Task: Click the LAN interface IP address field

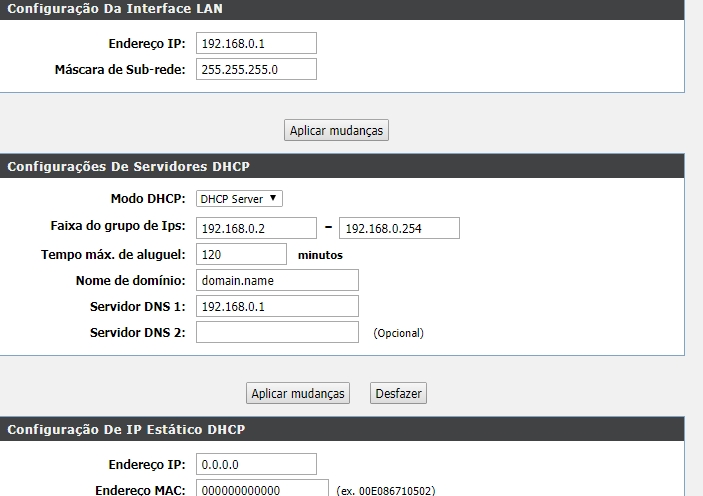Action: pyautogui.click(x=256, y=43)
